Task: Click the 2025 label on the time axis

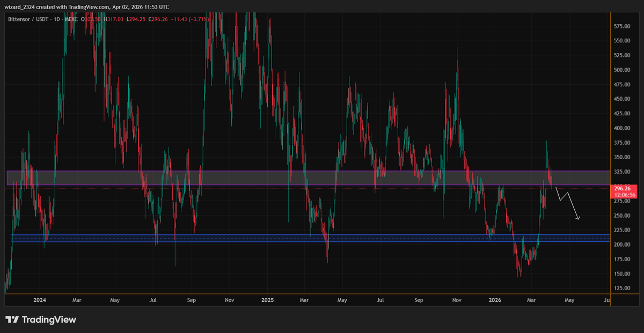Action: [267, 300]
